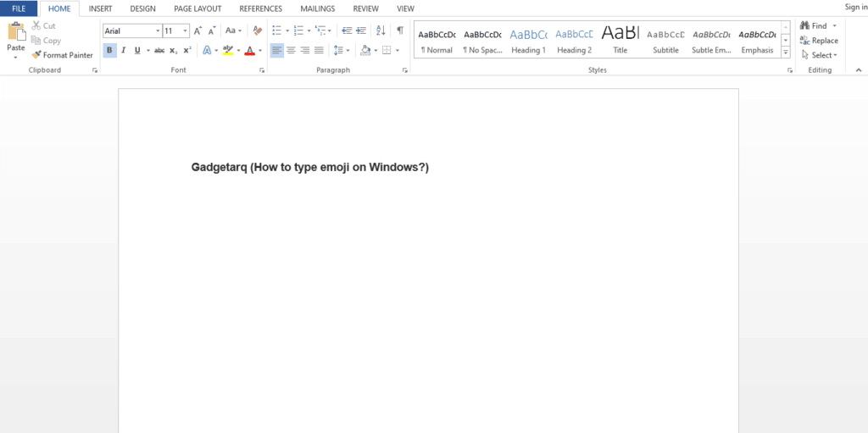Apply the Subtitle style
This screenshot has width=868, height=433.
coord(665,41)
